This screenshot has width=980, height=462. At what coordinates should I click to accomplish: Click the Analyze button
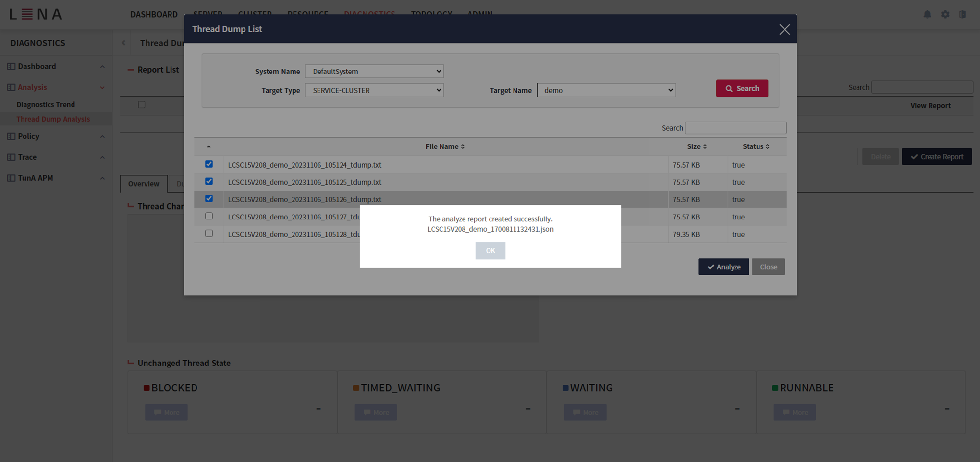click(723, 267)
